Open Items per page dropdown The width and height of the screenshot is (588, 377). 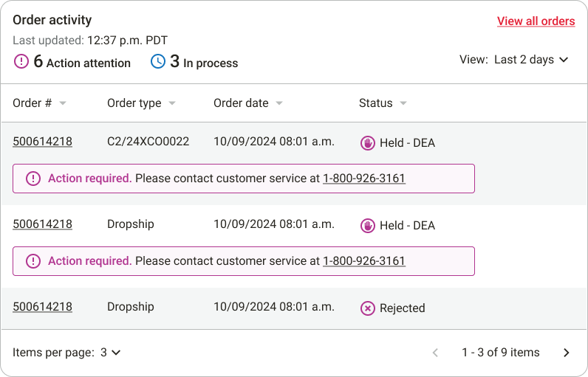click(110, 353)
